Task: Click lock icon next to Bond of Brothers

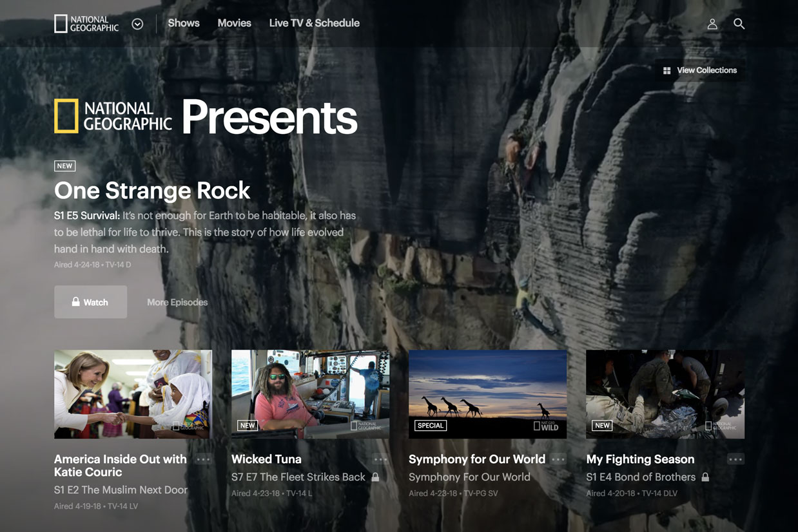Action: point(705,477)
